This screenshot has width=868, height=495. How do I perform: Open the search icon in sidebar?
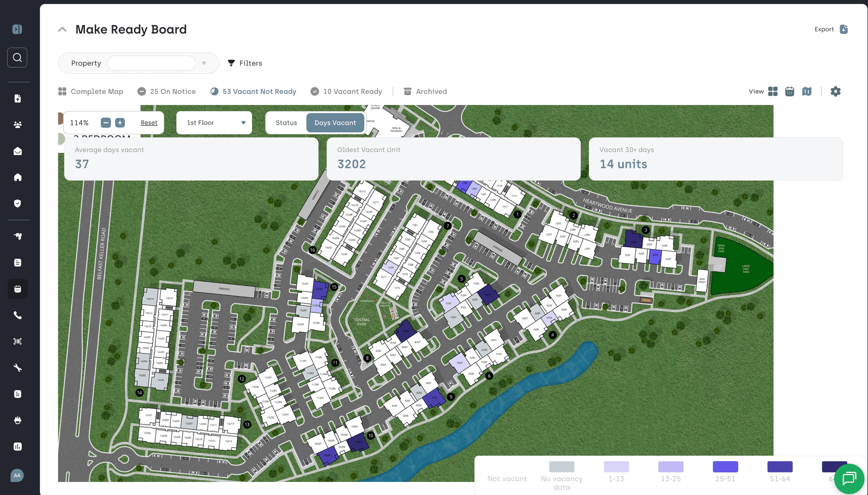[x=17, y=58]
